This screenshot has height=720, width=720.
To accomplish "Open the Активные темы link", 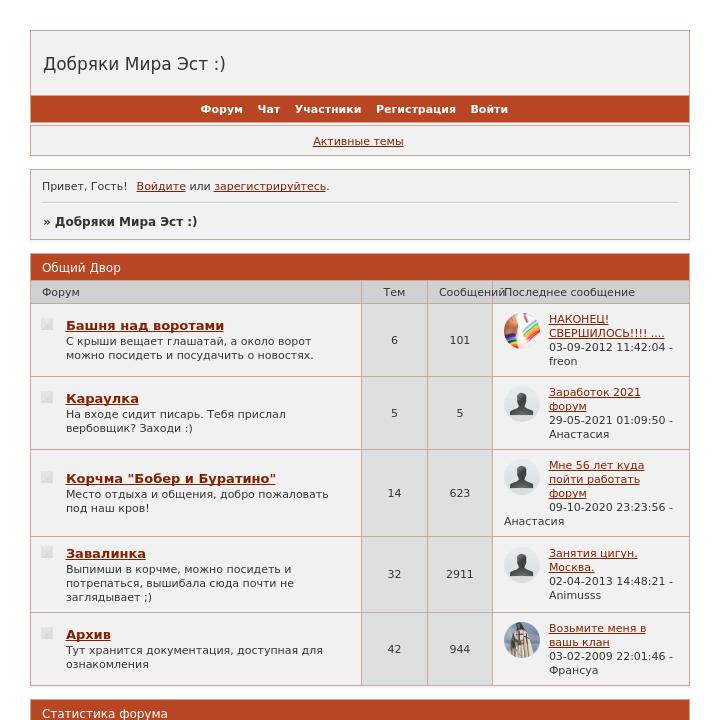I will click(358, 141).
